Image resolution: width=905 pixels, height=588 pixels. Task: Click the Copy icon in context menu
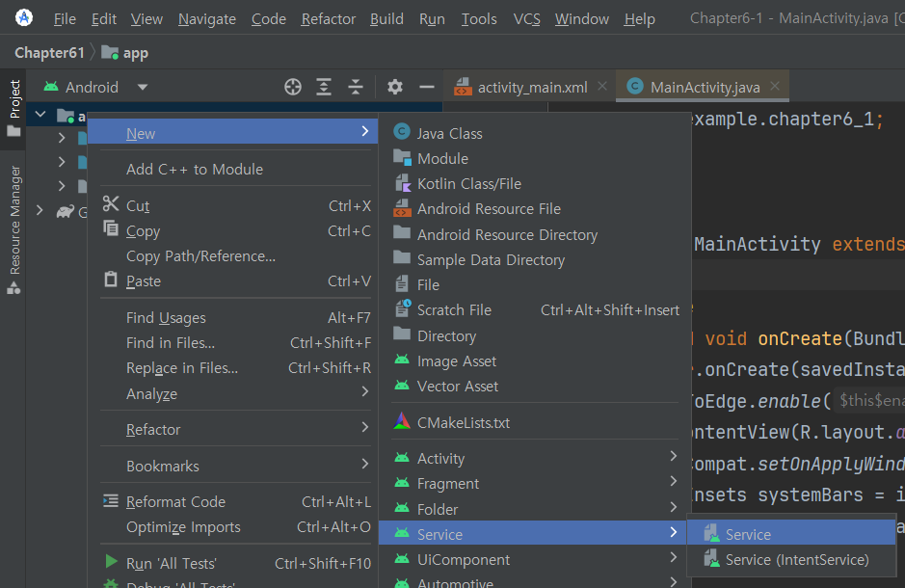click(111, 229)
